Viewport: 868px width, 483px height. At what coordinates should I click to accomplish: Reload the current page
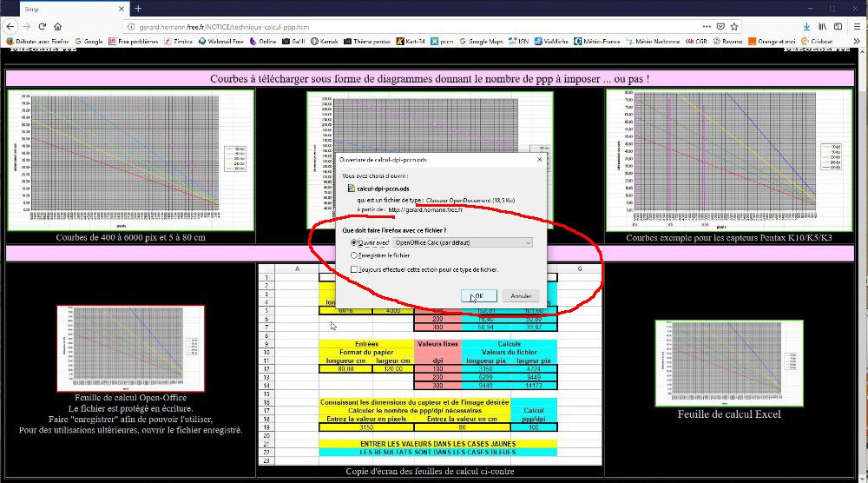(42, 27)
